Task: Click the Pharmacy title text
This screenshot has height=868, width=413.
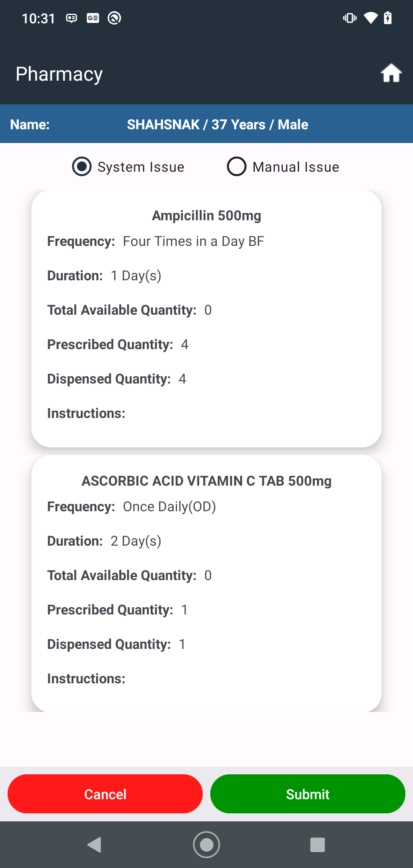Action: click(59, 74)
